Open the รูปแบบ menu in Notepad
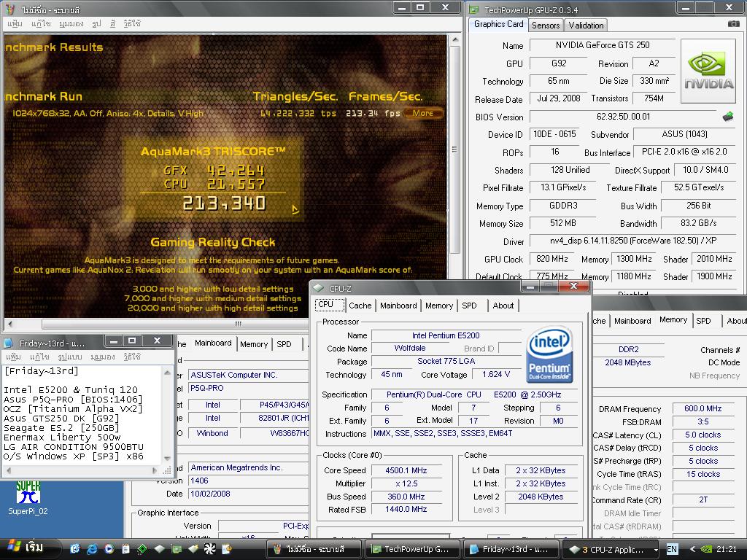This screenshot has height=560, width=747. point(69,356)
